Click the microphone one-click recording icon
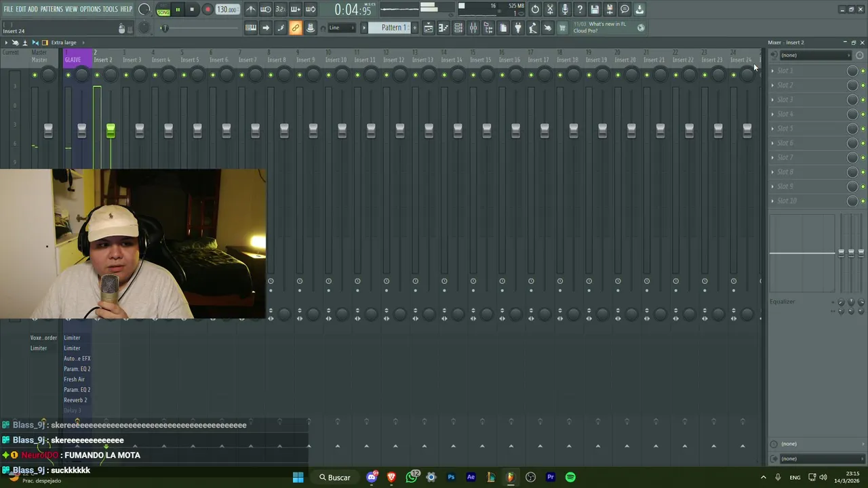 [565, 9]
